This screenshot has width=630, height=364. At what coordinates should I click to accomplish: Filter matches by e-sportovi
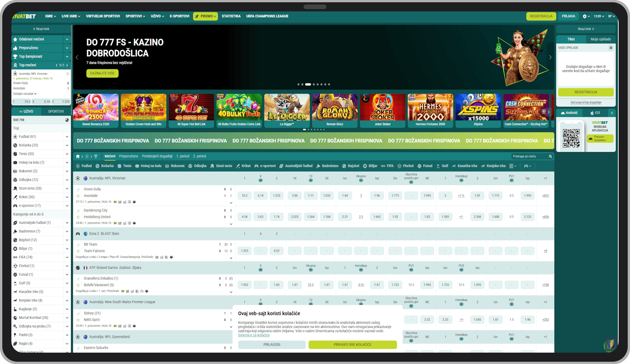click(x=265, y=166)
